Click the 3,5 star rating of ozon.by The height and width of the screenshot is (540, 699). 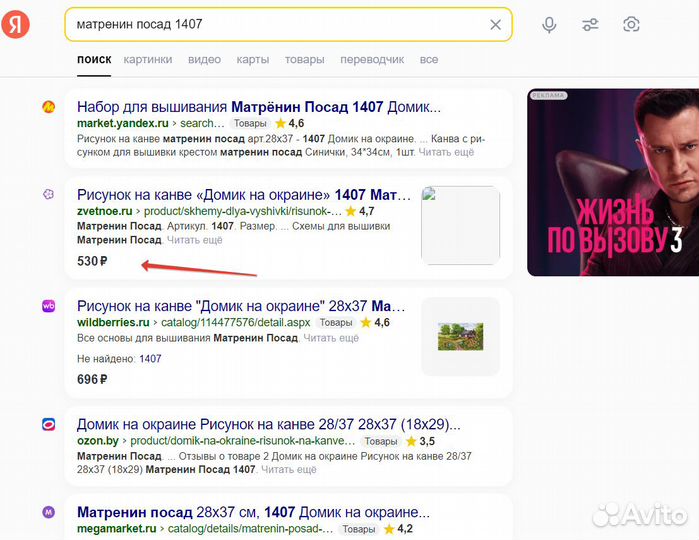pos(420,441)
